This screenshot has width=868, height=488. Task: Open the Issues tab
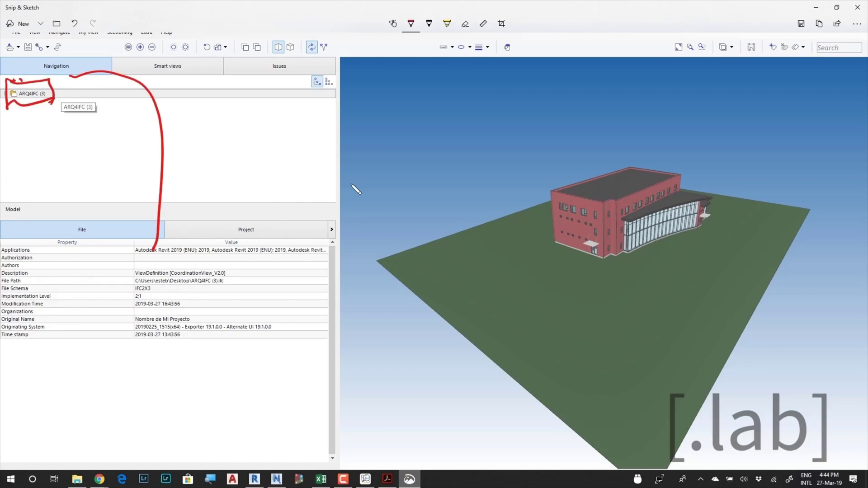tap(279, 66)
